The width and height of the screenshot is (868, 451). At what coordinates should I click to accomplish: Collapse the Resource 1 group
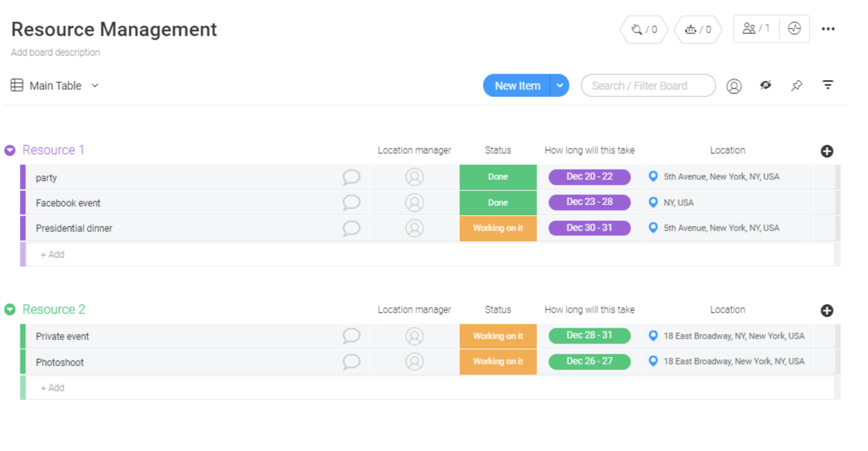click(x=10, y=150)
